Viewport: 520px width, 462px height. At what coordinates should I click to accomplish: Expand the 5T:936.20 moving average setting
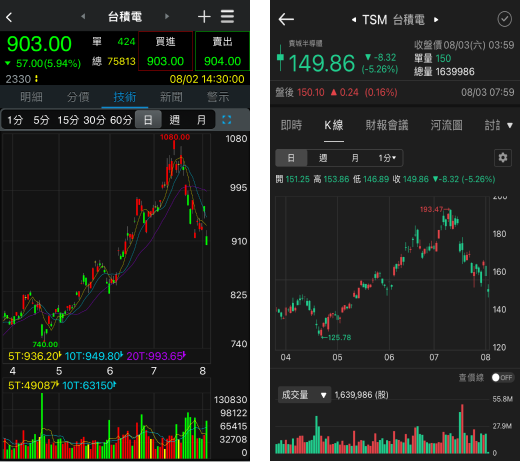click(35, 356)
